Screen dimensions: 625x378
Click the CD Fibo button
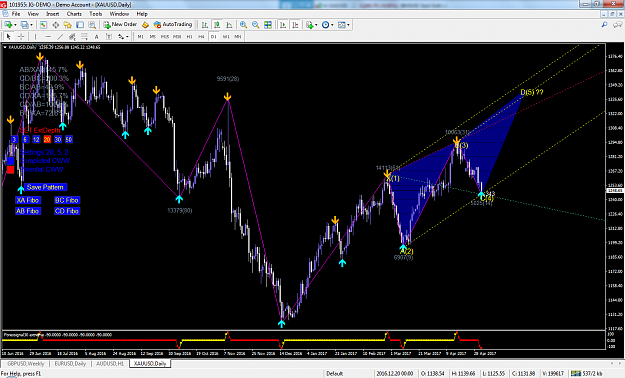[x=67, y=211]
